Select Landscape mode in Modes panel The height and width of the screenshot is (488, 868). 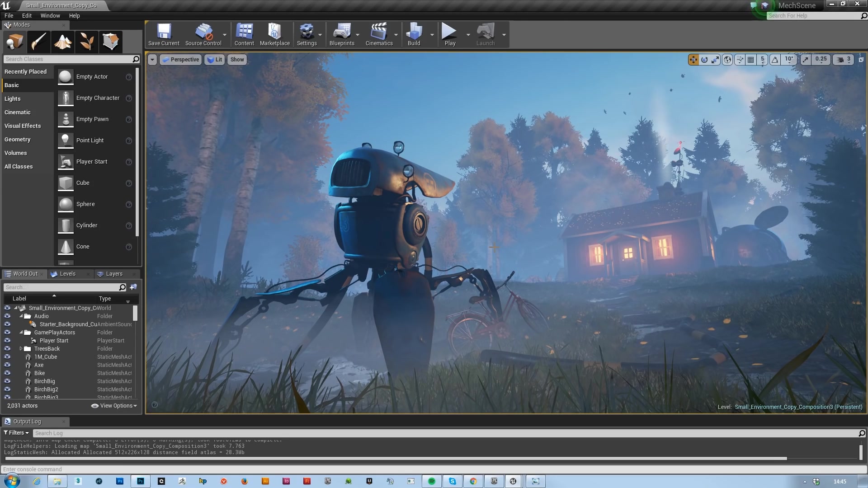[x=62, y=42]
